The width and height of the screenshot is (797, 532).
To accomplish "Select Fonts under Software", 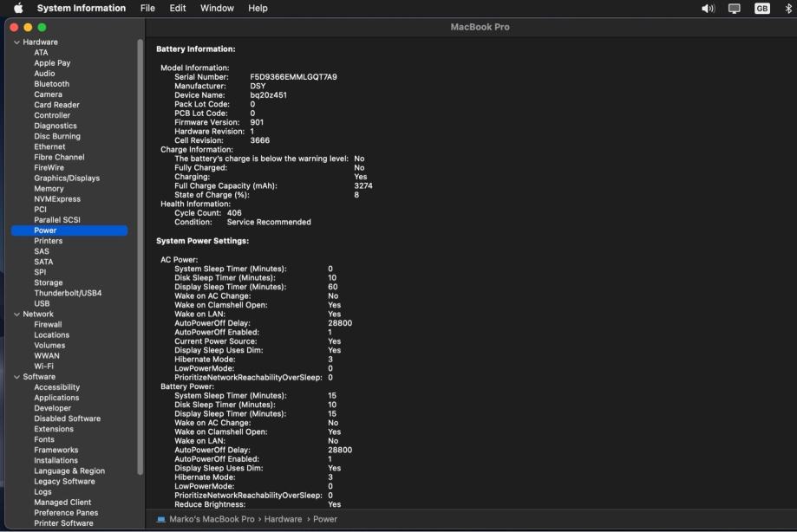I will point(44,439).
